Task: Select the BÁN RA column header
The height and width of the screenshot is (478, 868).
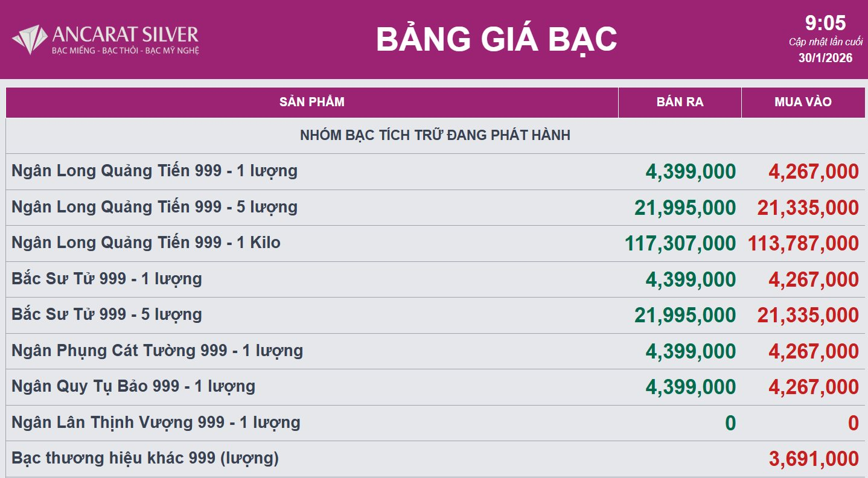Action: click(680, 102)
